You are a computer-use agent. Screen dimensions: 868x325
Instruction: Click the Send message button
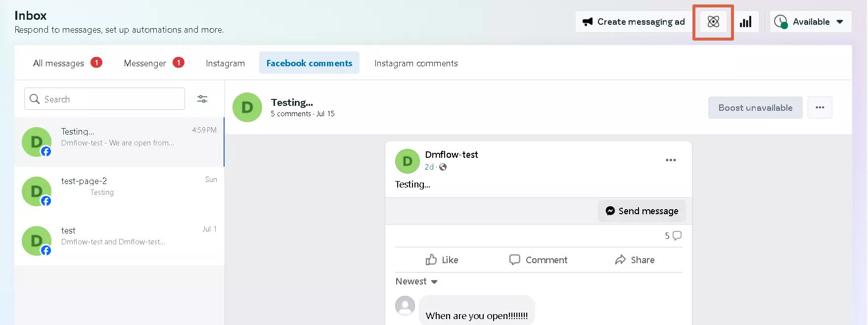click(x=641, y=211)
